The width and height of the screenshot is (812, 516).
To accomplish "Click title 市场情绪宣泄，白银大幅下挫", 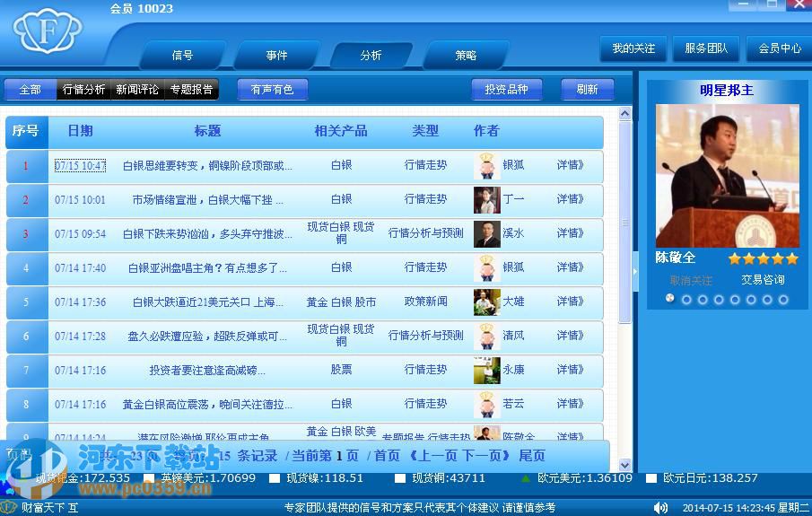I will point(207,200).
